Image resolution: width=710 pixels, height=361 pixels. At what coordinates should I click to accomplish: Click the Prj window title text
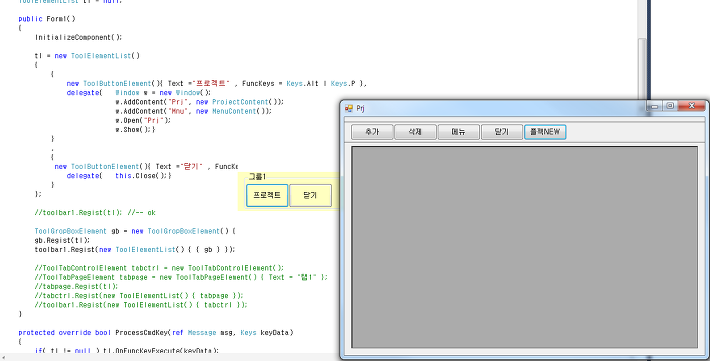click(360, 109)
